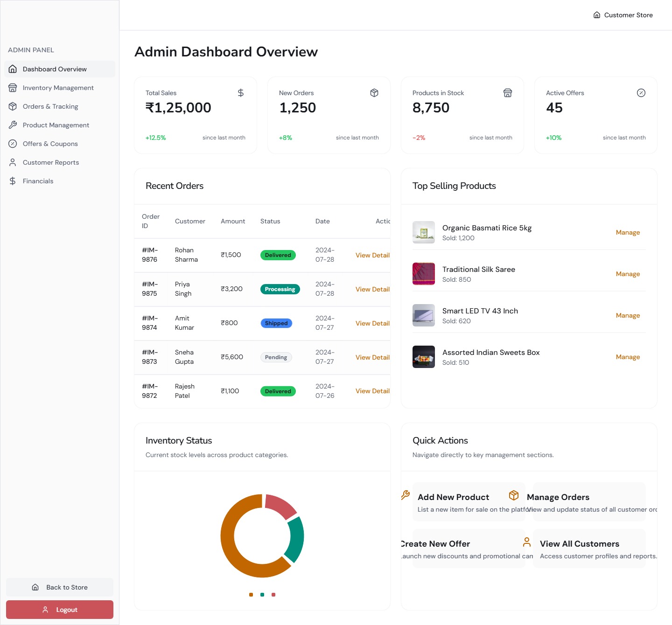The image size is (672, 625).
Task: Click Manage for Assorted Indian Sweets Box
Action: point(628,357)
